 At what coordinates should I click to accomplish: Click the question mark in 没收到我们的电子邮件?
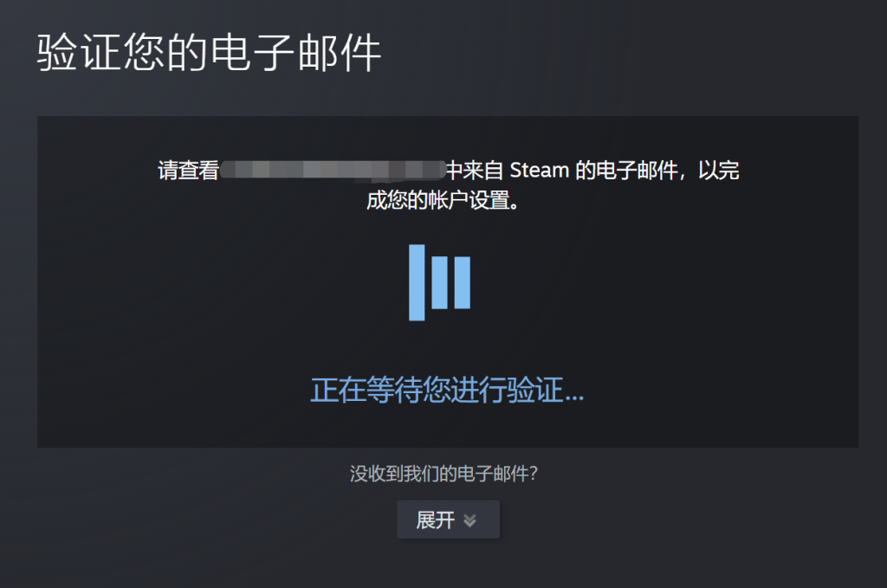click(x=534, y=474)
